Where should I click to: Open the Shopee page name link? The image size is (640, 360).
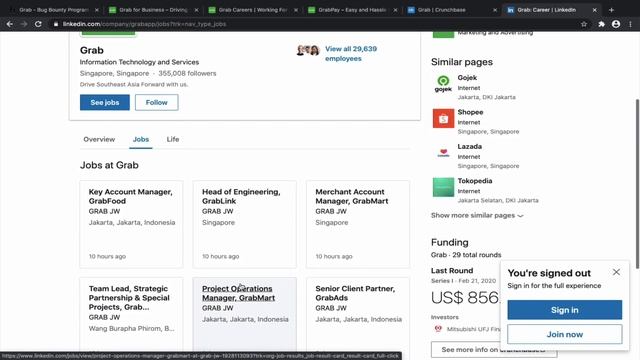pyautogui.click(x=470, y=112)
